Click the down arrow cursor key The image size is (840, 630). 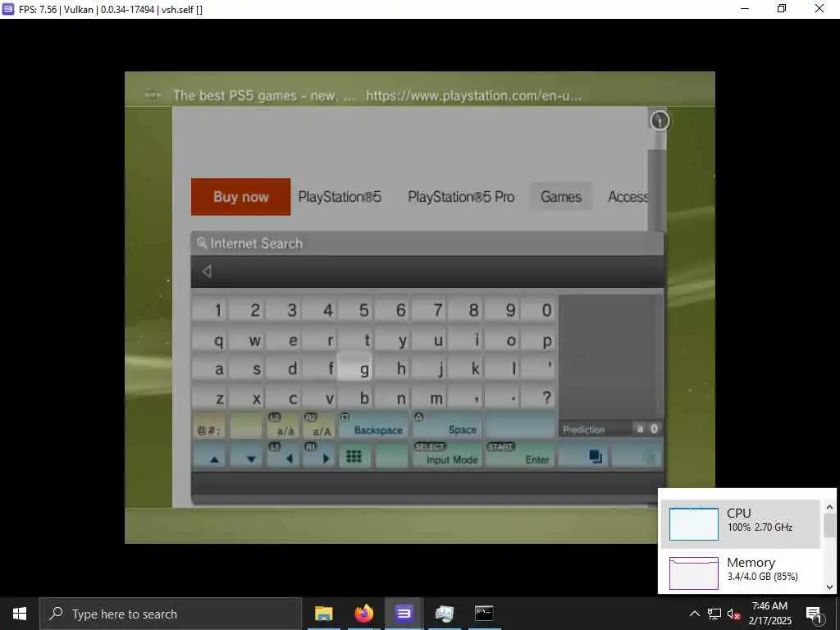pos(246,456)
